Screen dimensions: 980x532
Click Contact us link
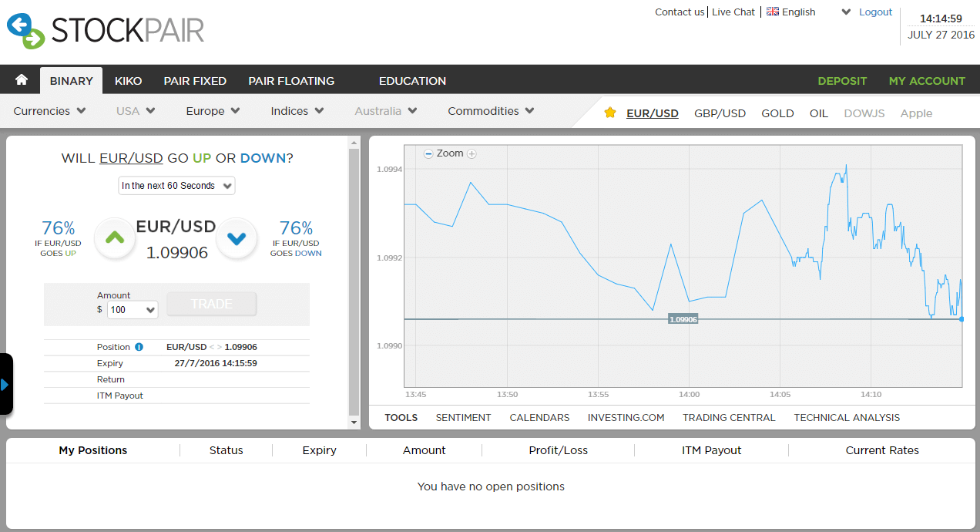pos(680,12)
